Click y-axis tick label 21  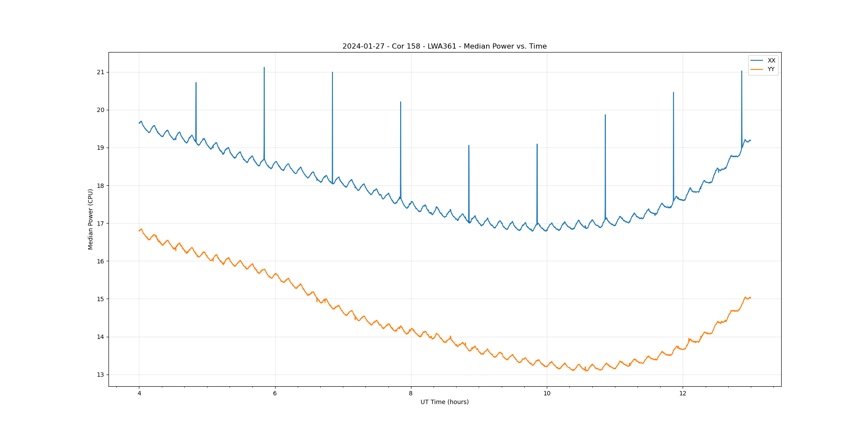(x=101, y=72)
